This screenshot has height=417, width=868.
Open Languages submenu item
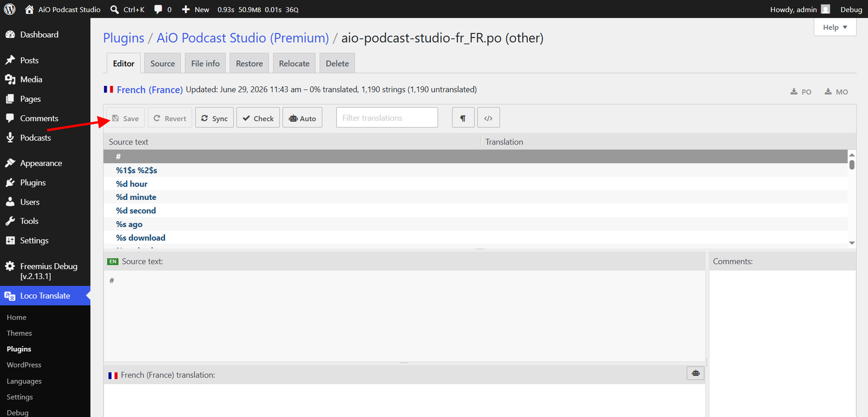point(24,381)
